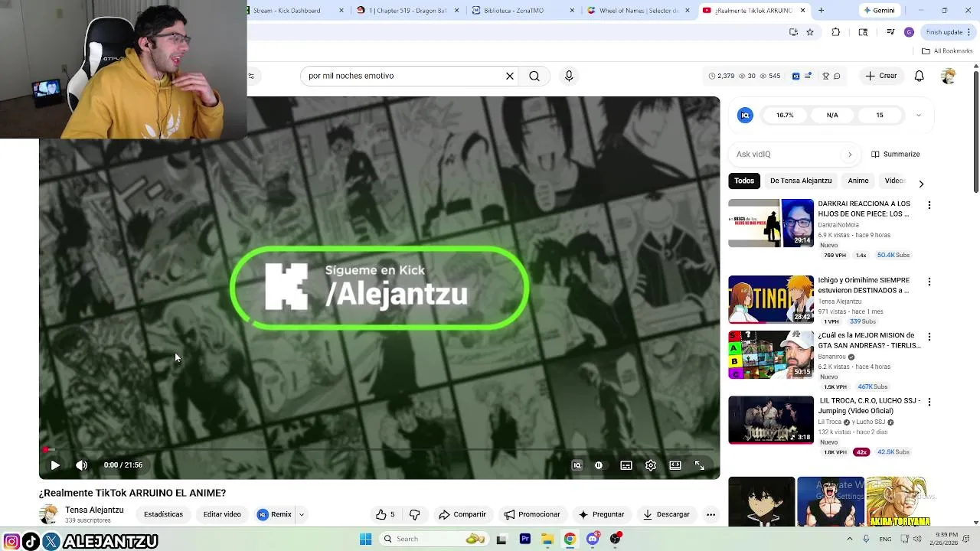This screenshot has width=980, height=551.
Task: Switch to Wheel of Names tab
Action: (637, 11)
